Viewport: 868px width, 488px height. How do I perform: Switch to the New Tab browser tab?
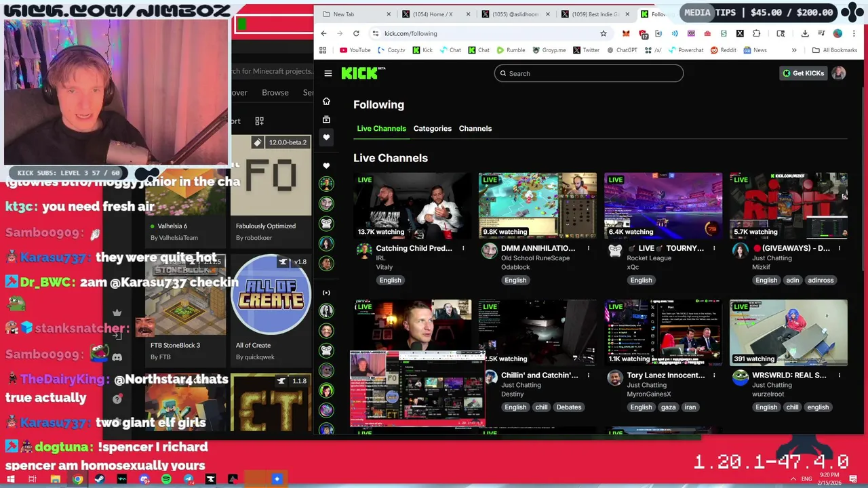[357, 14]
